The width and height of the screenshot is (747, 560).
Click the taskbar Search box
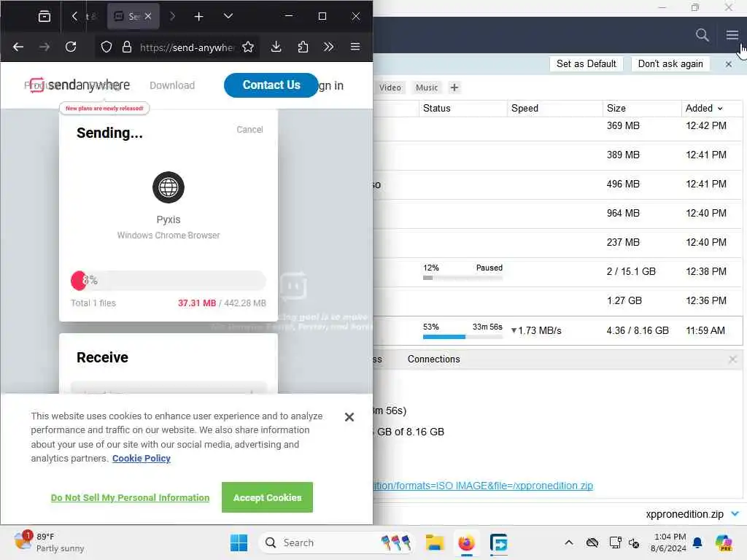point(337,542)
